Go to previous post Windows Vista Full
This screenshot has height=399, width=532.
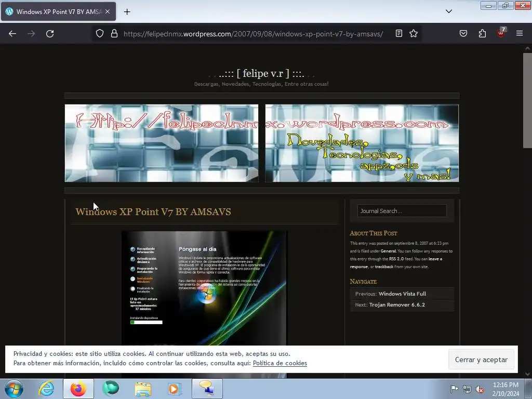(x=402, y=294)
